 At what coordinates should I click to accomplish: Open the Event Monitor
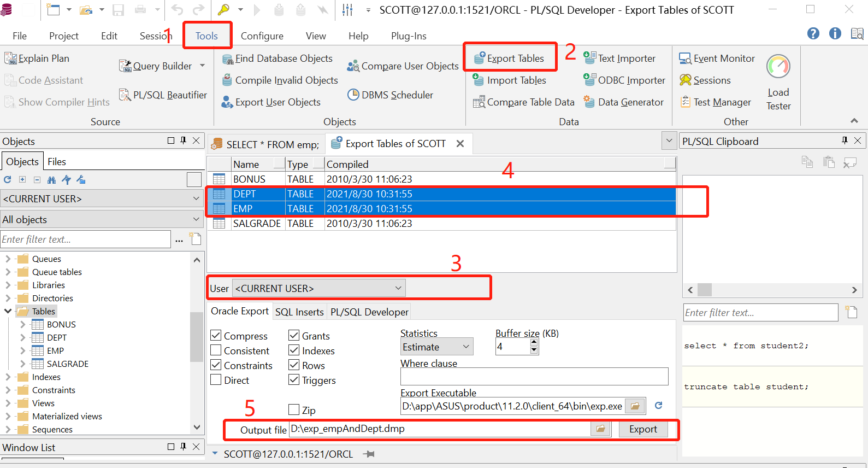click(x=717, y=58)
